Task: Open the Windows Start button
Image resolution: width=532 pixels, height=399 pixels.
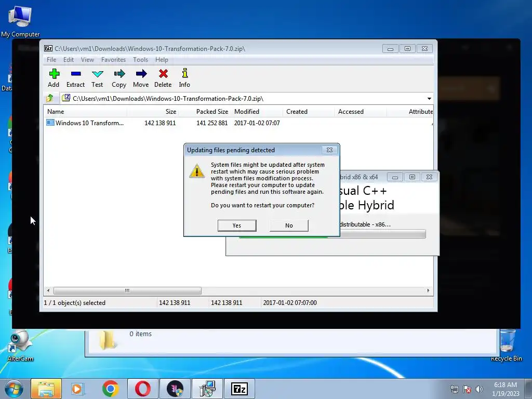Action: (x=14, y=389)
